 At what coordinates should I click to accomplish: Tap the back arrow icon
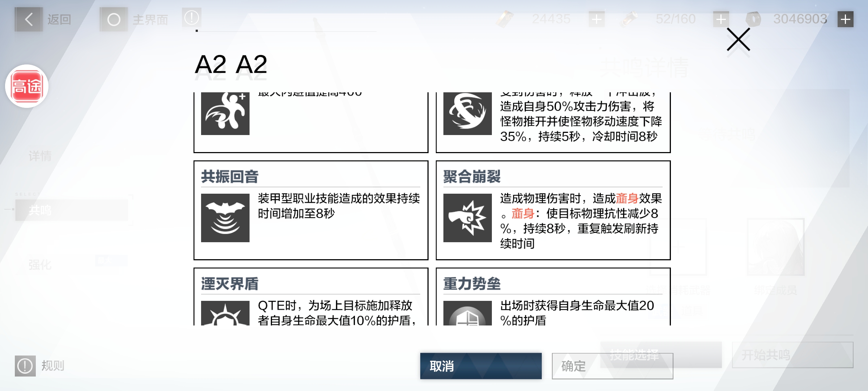click(x=29, y=19)
